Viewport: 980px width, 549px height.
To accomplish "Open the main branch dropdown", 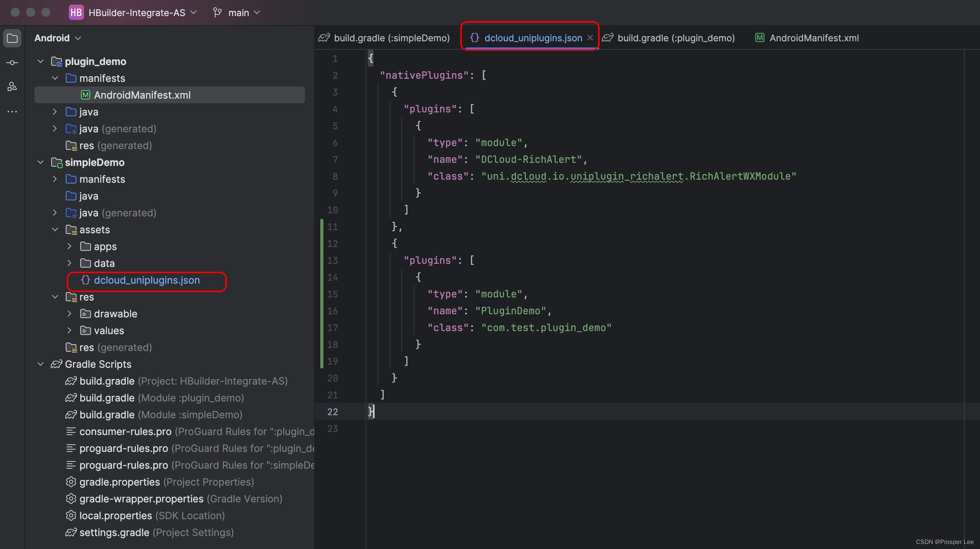I will [x=244, y=13].
